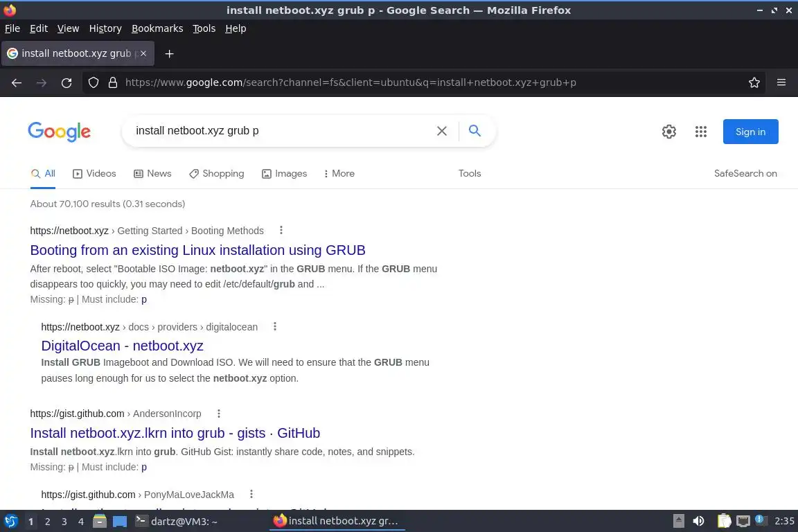
Task: Switch to Shopping results
Action: coord(217,174)
